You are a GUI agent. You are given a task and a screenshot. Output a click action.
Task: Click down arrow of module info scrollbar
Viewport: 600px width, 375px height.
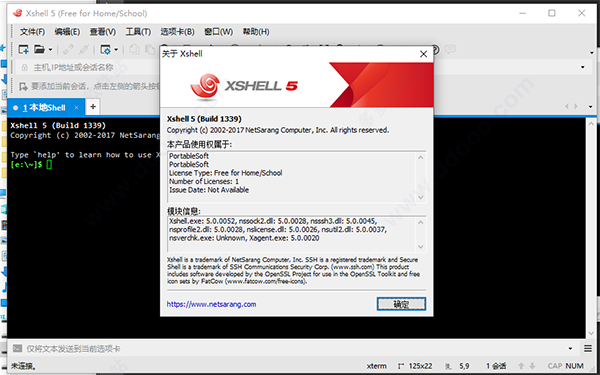pyautogui.click(x=421, y=247)
